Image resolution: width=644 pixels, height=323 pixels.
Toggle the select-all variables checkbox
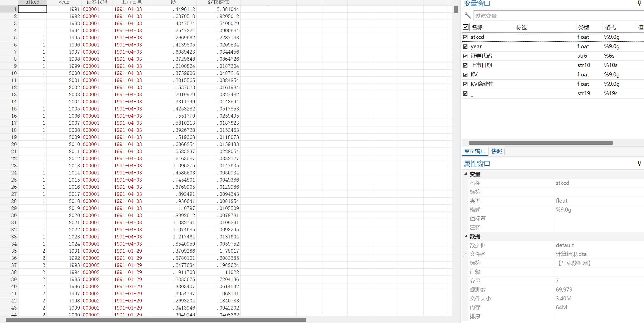point(465,27)
